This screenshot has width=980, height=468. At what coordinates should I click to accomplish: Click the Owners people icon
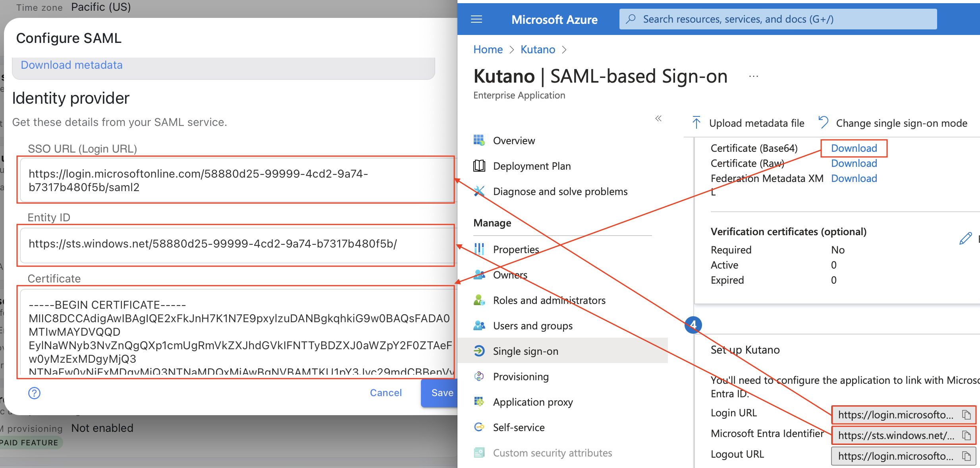click(x=479, y=275)
